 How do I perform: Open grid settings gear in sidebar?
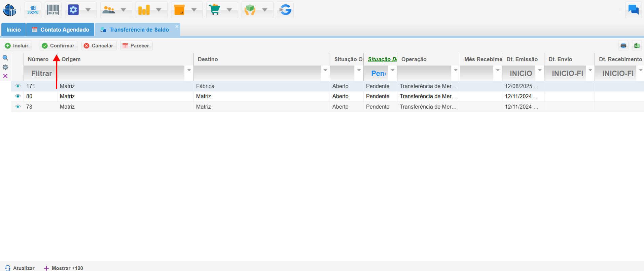click(x=5, y=67)
